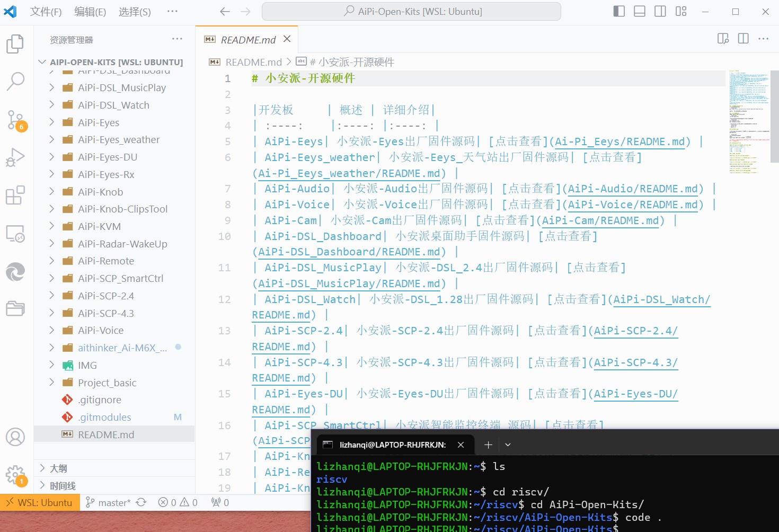Close the lizhanqi@LAPTOP terminal tab
This screenshot has width=779, height=532.
click(x=461, y=445)
